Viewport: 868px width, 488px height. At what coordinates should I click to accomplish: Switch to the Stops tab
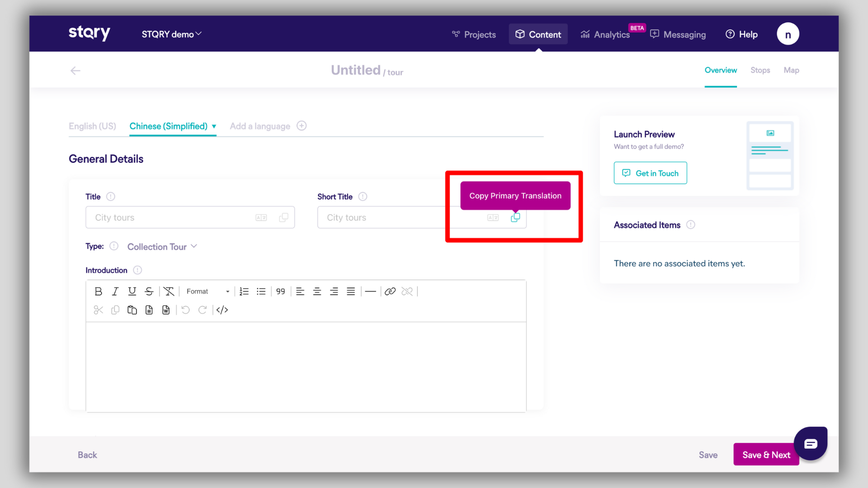[x=760, y=70]
